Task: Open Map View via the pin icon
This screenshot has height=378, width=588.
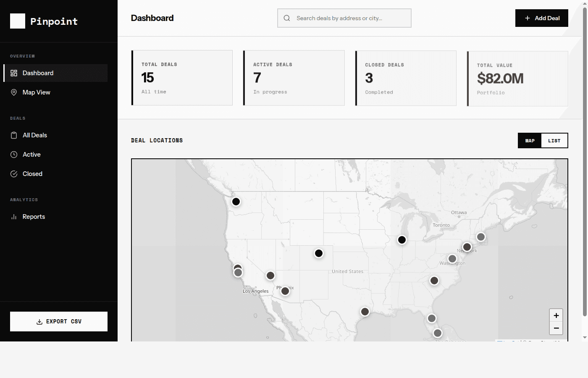Action: 14,92
